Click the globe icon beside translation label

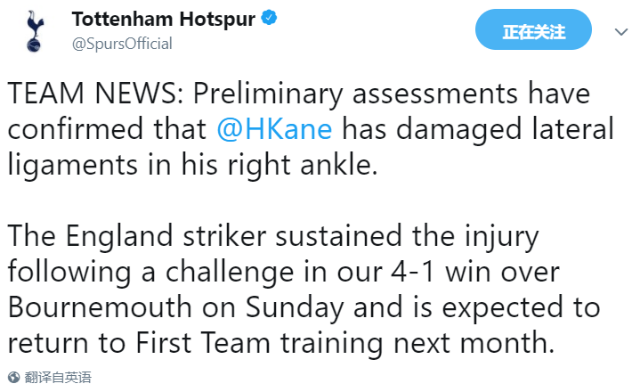pos(13,377)
